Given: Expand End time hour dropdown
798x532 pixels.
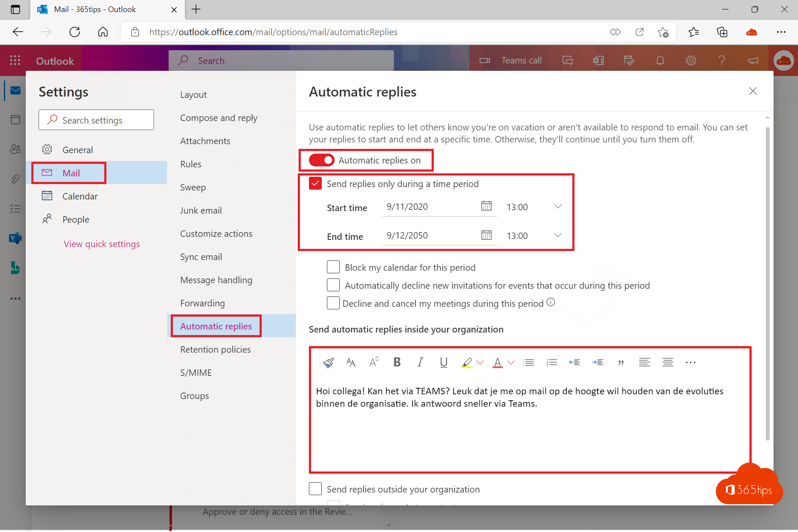Looking at the screenshot, I should (x=558, y=235).
